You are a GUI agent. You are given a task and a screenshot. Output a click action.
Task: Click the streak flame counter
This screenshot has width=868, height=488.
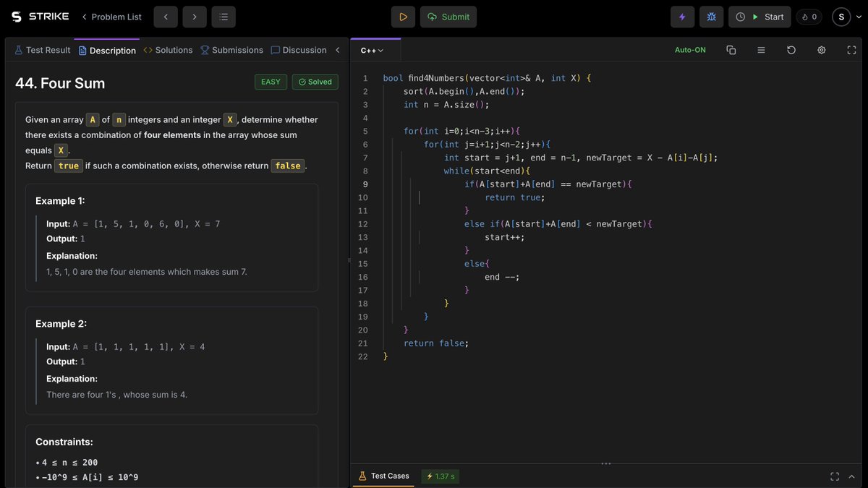pyautogui.click(x=809, y=17)
